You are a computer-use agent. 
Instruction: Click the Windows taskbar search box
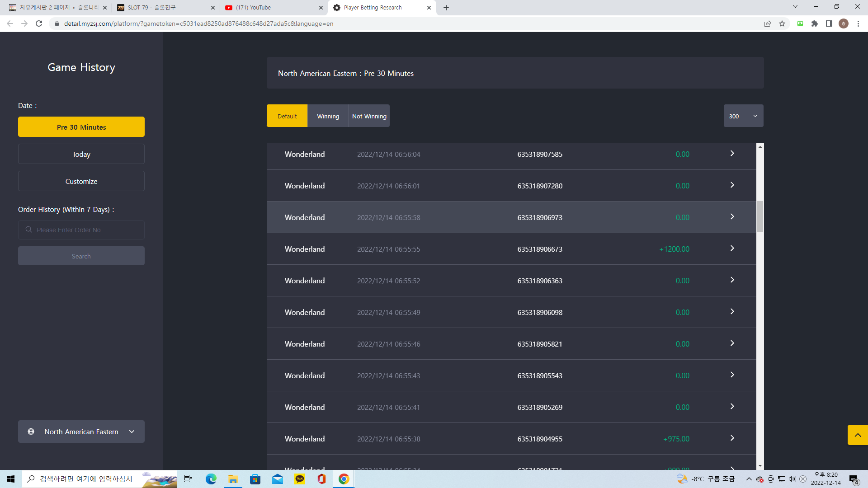pyautogui.click(x=99, y=479)
